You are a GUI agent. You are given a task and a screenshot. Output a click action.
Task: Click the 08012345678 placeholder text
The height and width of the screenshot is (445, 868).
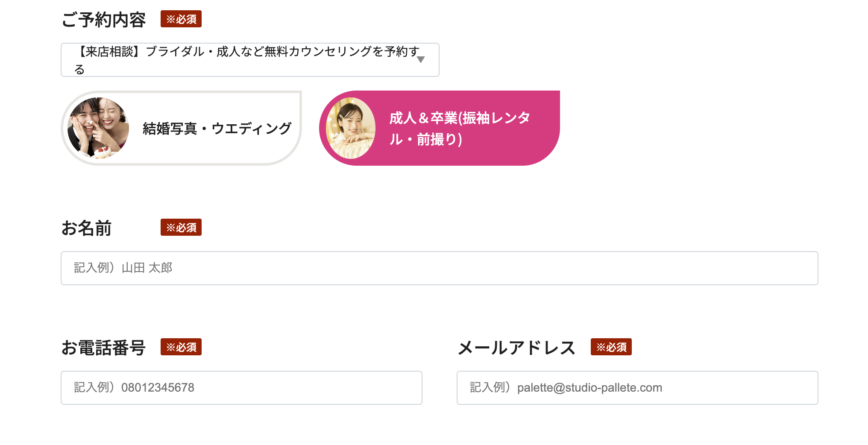(x=158, y=388)
